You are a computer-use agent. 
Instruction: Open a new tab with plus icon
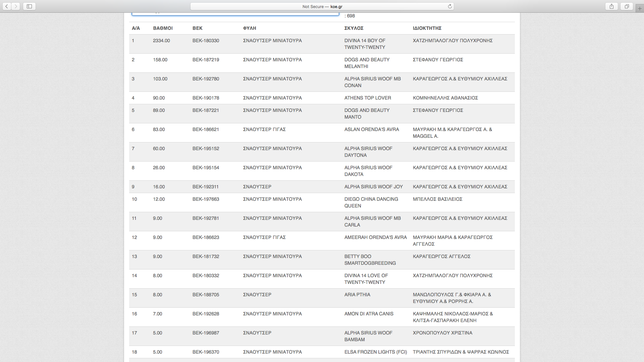click(640, 8)
